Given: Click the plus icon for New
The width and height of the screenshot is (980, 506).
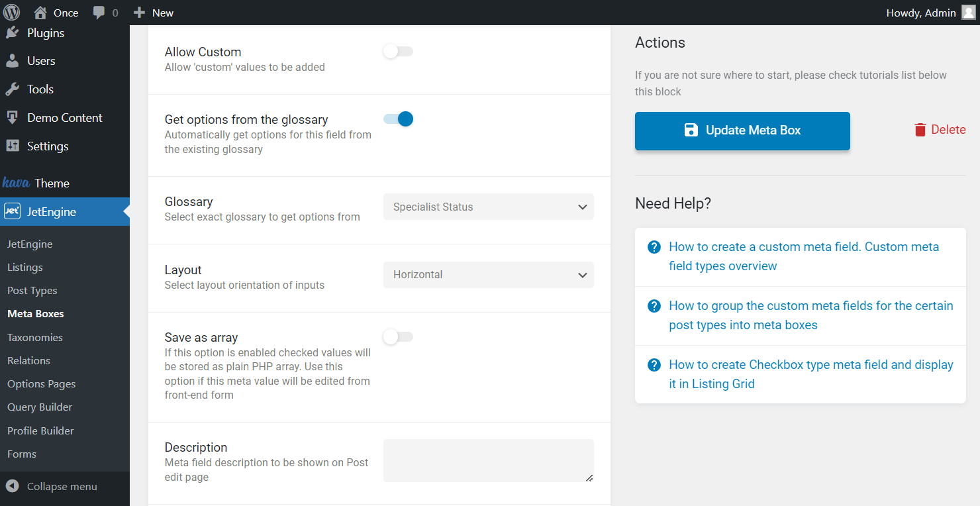Looking at the screenshot, I should (x=138, y=13).
